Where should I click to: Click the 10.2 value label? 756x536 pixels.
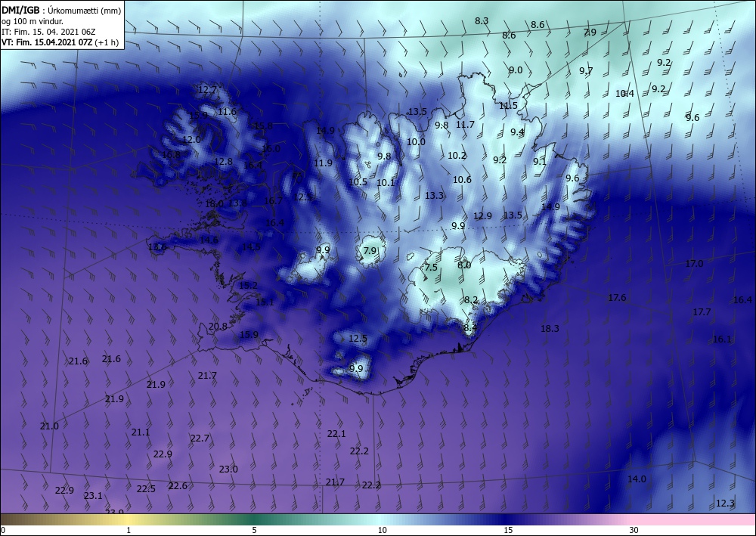(x=457, y=155)
